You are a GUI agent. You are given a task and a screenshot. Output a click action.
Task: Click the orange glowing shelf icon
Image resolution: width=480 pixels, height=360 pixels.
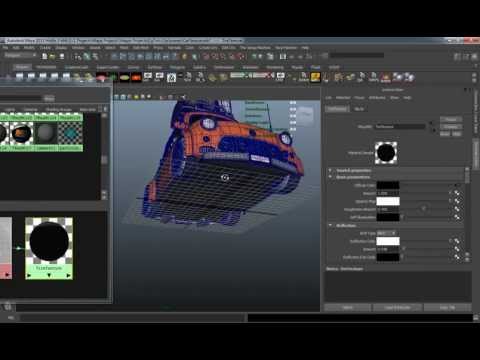136,77
